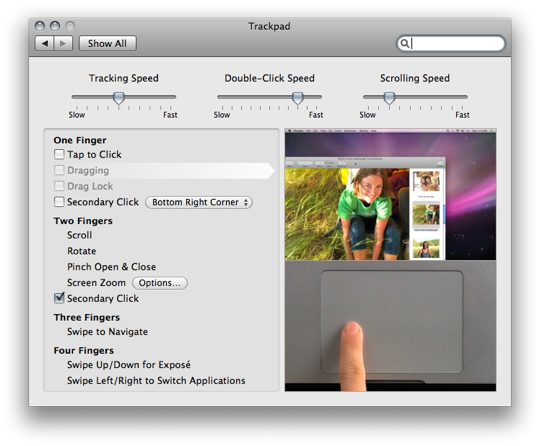Select Swipe to Navigate gesture

pyautogui.click(x=107, y=332)
